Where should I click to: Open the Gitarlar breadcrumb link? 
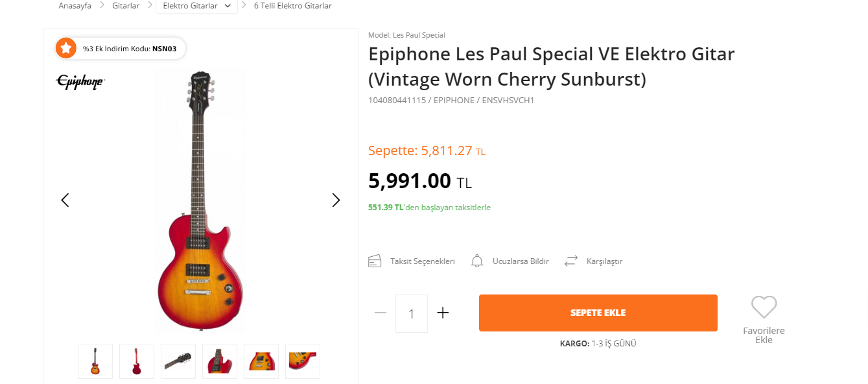(126, 6)
